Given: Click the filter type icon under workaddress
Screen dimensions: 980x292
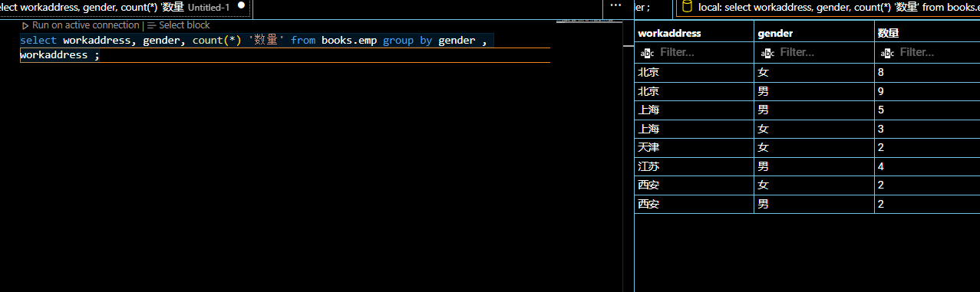Looking at the screenshot, I should 647,53.
